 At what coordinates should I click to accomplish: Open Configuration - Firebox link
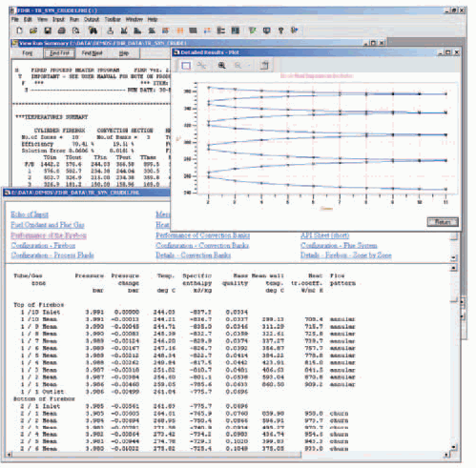point(43,245)
